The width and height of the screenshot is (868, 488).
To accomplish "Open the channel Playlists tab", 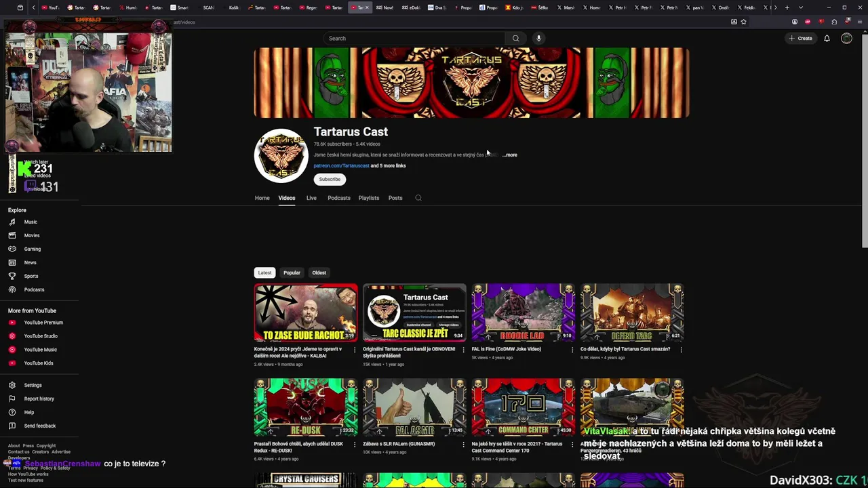I will tap(369, 198).
